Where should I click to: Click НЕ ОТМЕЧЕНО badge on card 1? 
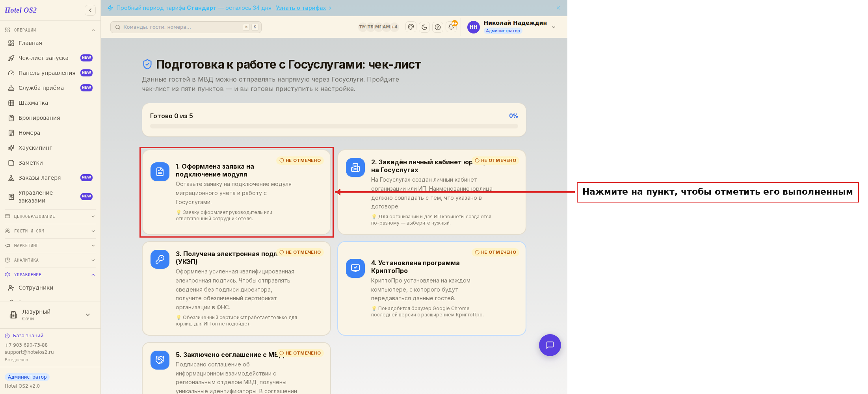click(300, 160)
